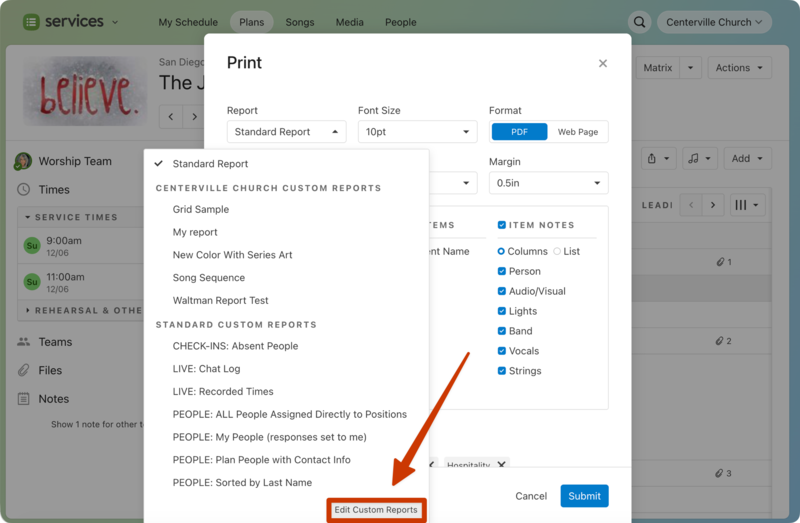
Task: Open the People tab
Action: [x=401, y=22]
